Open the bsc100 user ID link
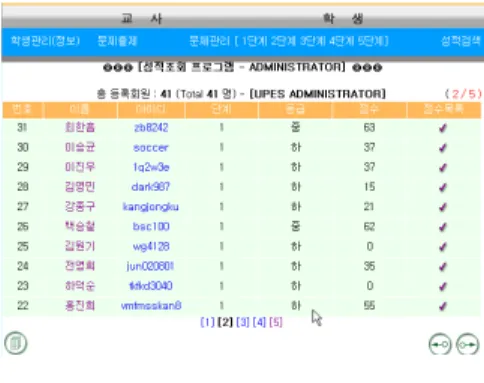Screen dimensions: 484x383 click(151, 227)
